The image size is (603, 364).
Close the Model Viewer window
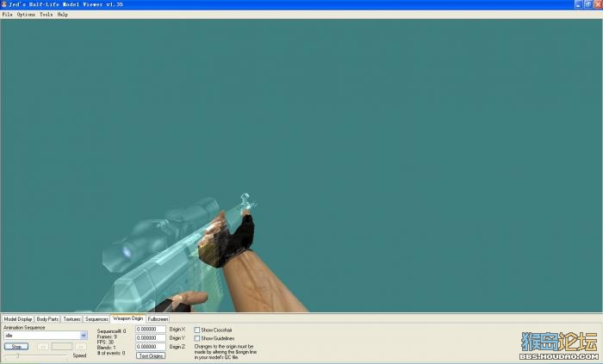[x=598, y=4]
